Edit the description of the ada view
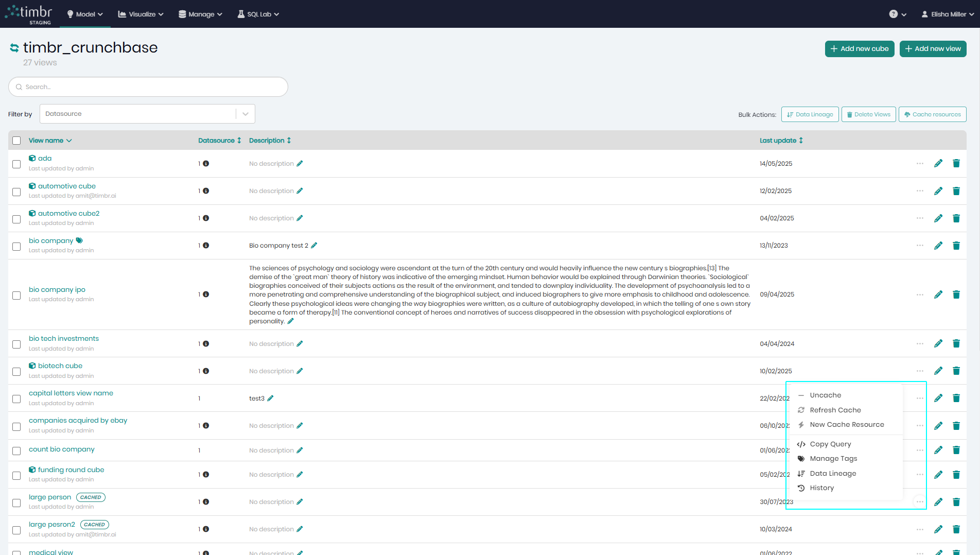This screenshot has height=555, width=980. point(301,163)
